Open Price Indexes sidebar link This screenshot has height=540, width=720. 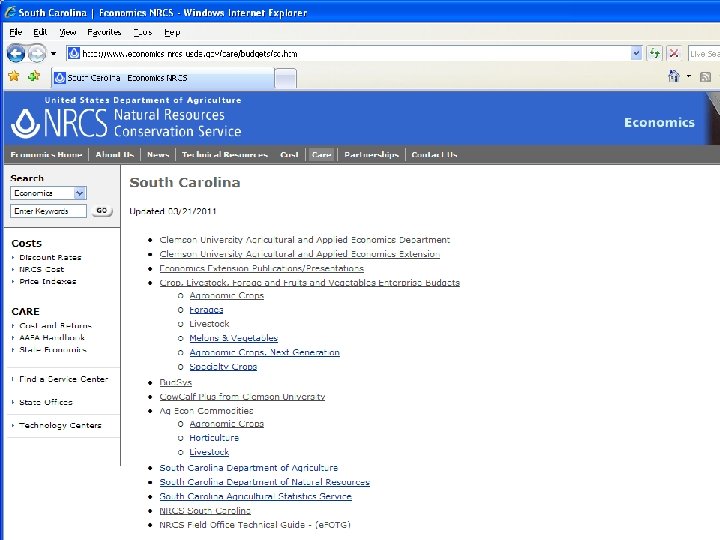tap(48, 281)
